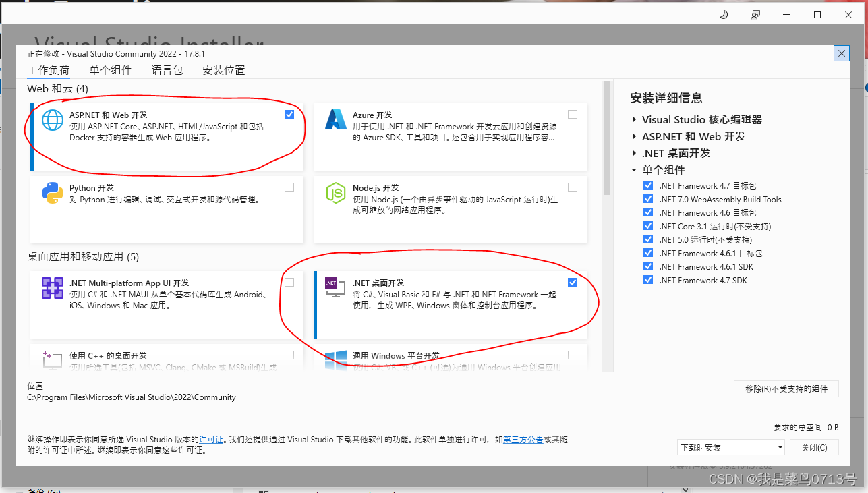
Task: Uncheck .NET 5.0 运行时 component
Action: pyautogui.click(x=648, y=239)
